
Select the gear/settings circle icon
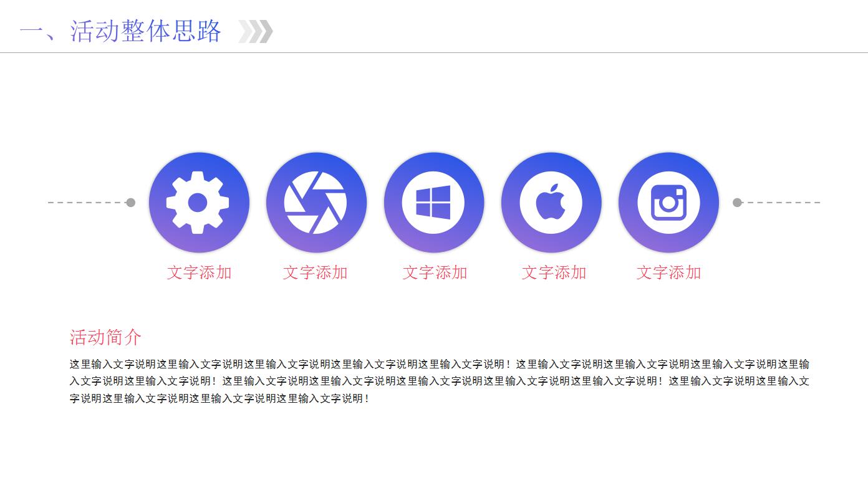pos(199,202)
